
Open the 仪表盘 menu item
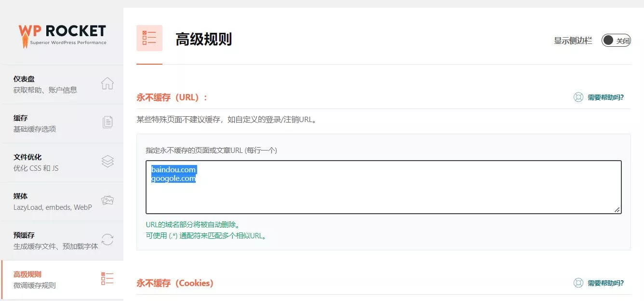pyautogui.click(x=62, y=84)
